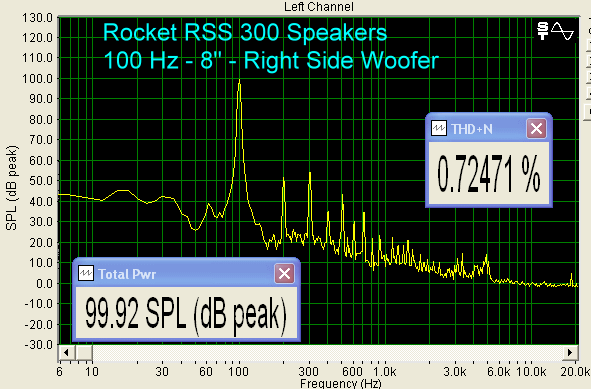
Task: Click the sine wave icon on the plot
Action: coord(562,31)
